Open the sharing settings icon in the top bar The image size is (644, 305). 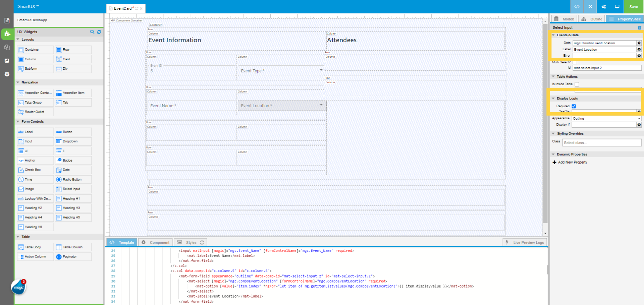(603, 6)
